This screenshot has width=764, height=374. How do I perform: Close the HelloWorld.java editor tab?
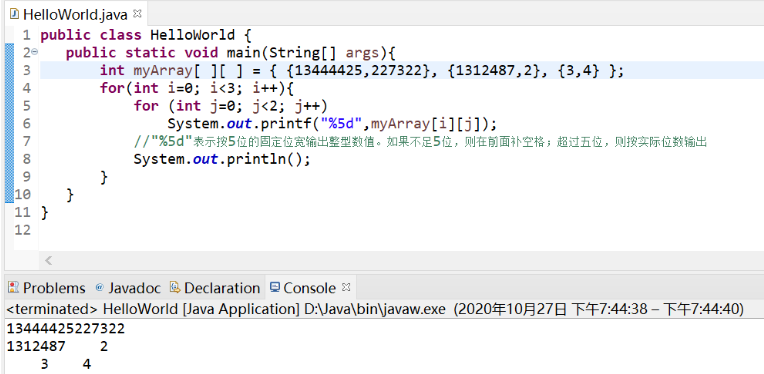click(x=137, y=14)
